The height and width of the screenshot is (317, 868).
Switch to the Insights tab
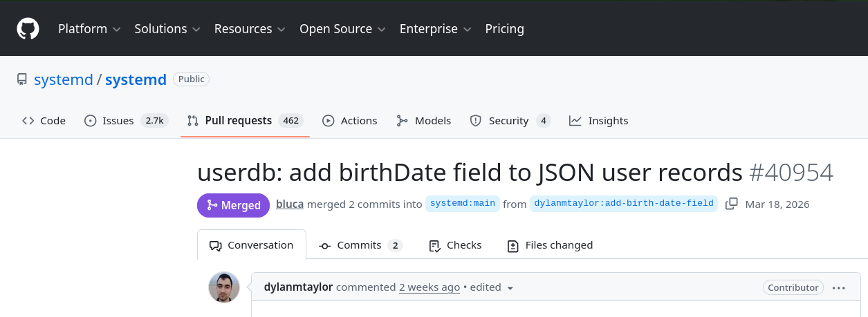pyautogui.click(x=599, y=120)
